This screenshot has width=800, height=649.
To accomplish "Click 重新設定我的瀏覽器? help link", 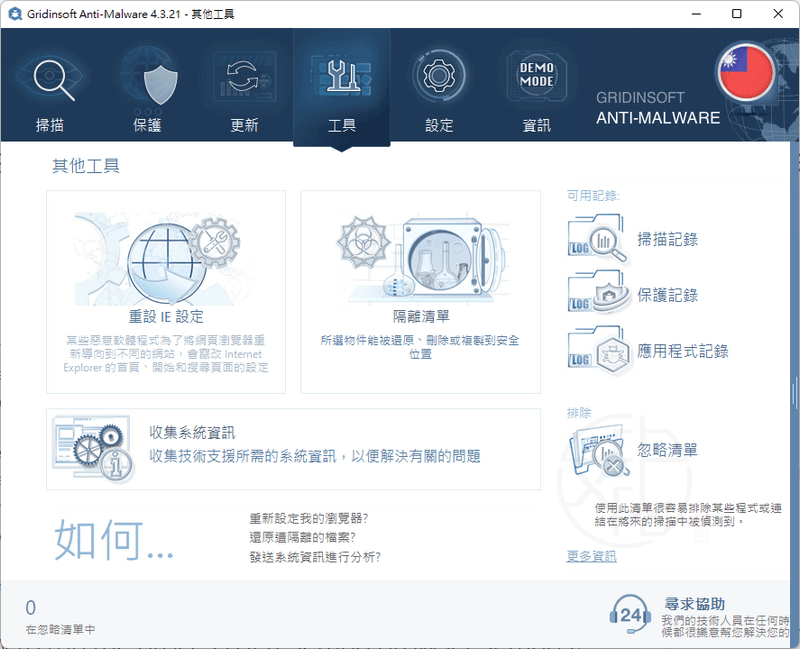I will [309, 519].
